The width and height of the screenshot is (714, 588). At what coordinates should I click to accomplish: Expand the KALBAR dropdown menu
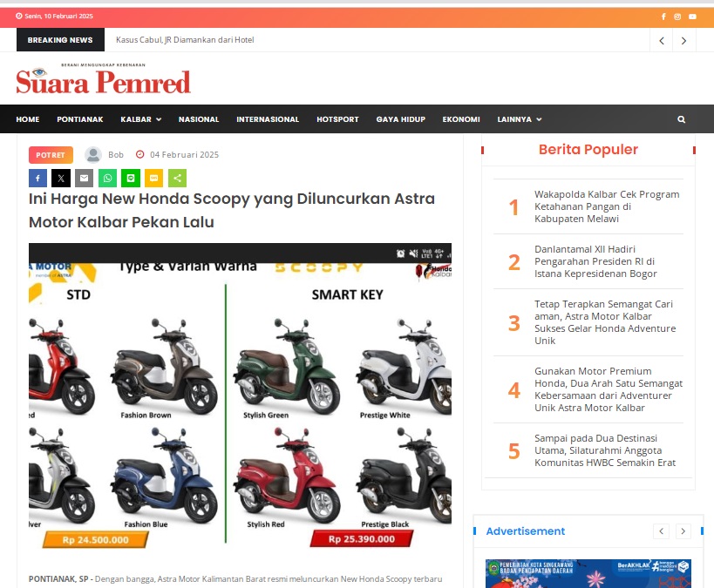click(x=140, y=119)
